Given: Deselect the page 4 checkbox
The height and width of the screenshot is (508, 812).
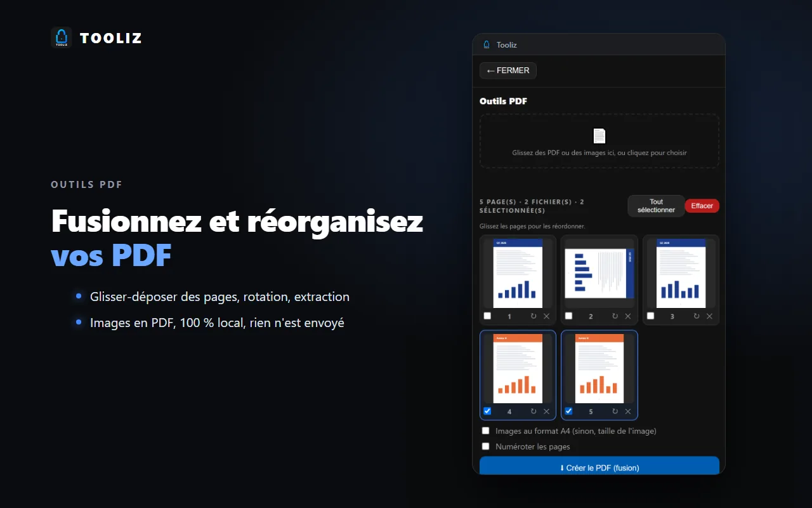Looking at the screenshot, I should pyautogui.click(x=487, y=411).
